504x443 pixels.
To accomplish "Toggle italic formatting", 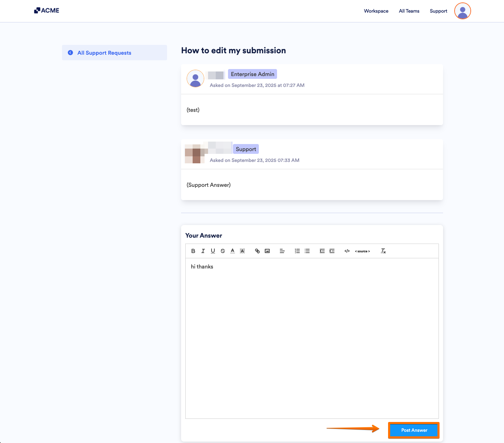I will [203, 251].
